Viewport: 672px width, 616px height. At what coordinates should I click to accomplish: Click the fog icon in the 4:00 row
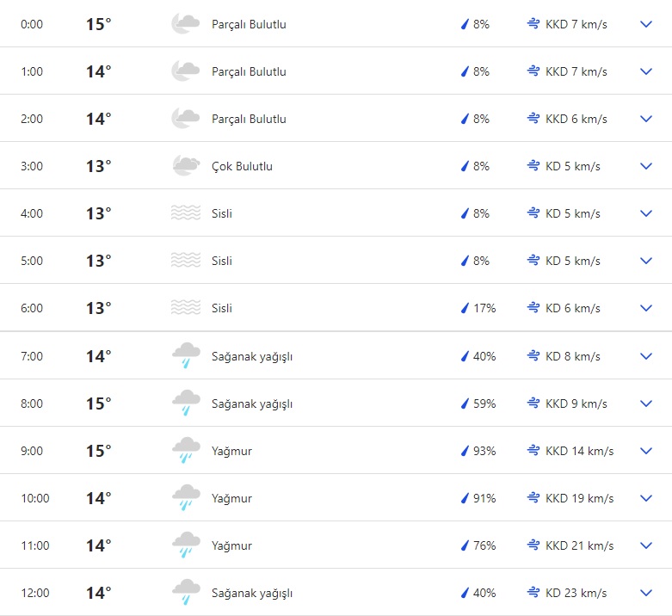point(186,213)
